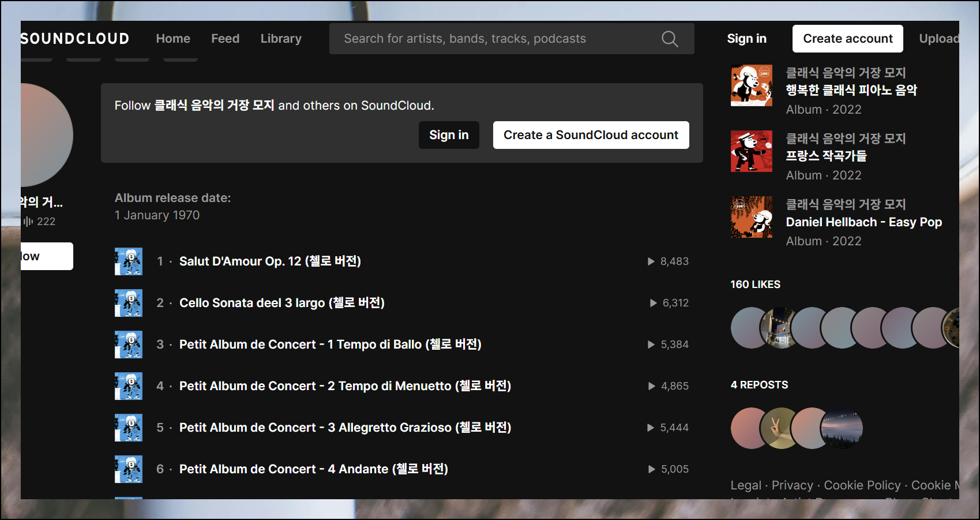Open the SoundCloud logo home link

[75, 39]
